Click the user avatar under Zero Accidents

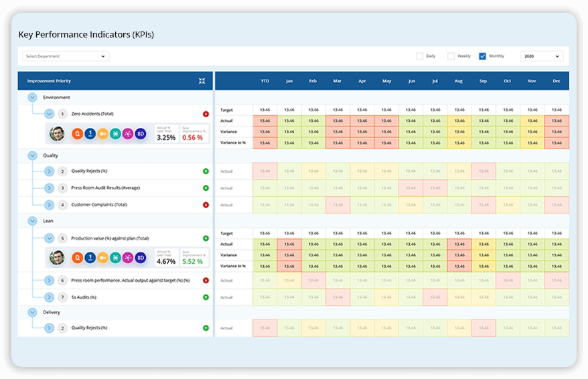(58, 134)
